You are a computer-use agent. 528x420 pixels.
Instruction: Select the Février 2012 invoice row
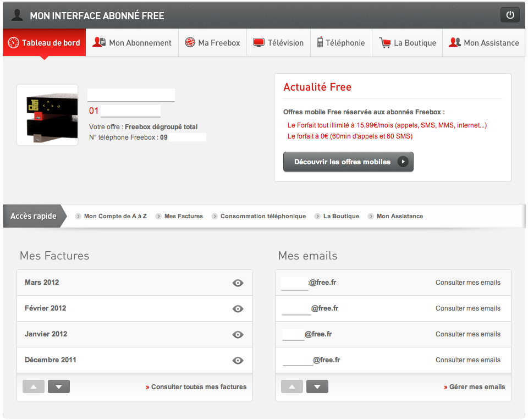coord(135,308)
